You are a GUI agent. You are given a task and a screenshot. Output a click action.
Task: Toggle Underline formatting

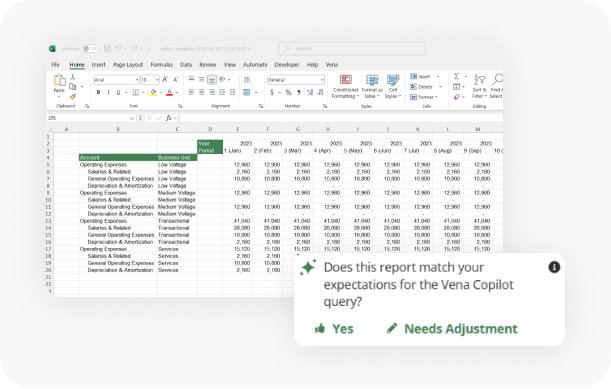click(118, 92)
